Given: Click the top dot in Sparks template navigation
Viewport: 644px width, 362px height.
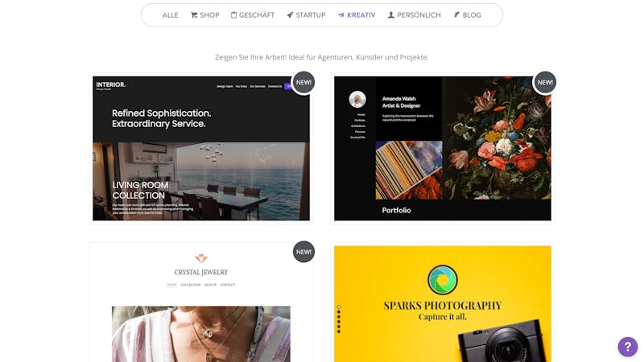Looking at the screenshot, I should click(338, 306).
